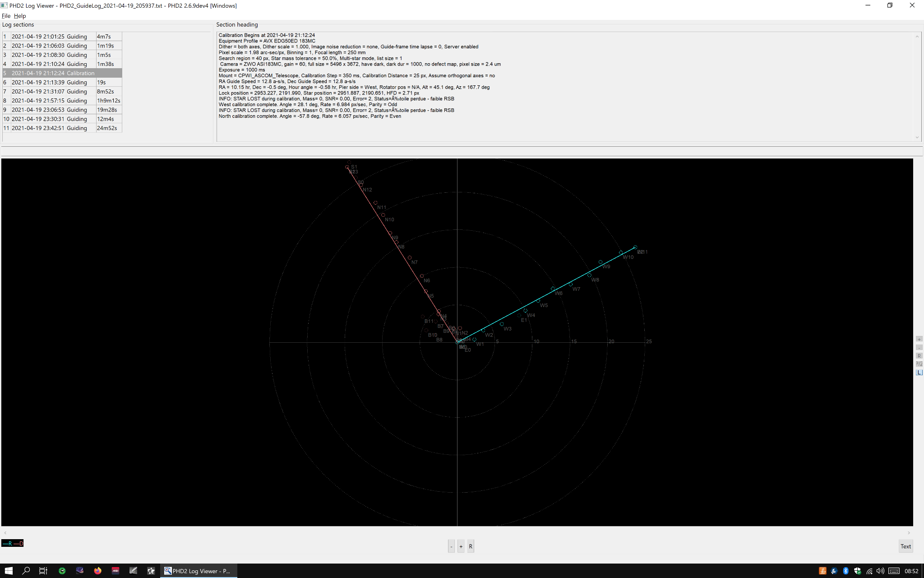
Task: Open the star-icon app in taskbar
Action: [151, 571]
